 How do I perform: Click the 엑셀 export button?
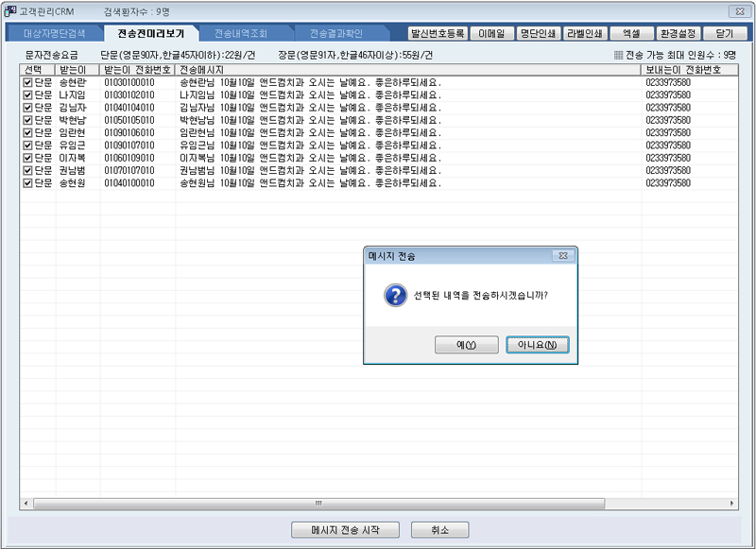[x=631, y=33]
